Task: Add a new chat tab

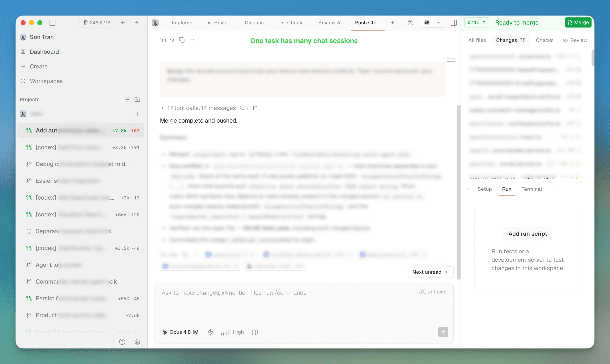Action: (393, 22)
